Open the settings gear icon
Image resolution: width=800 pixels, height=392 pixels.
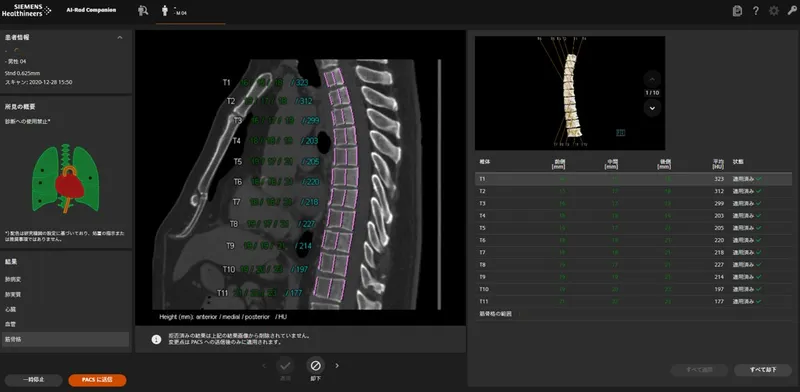(774, 11)
